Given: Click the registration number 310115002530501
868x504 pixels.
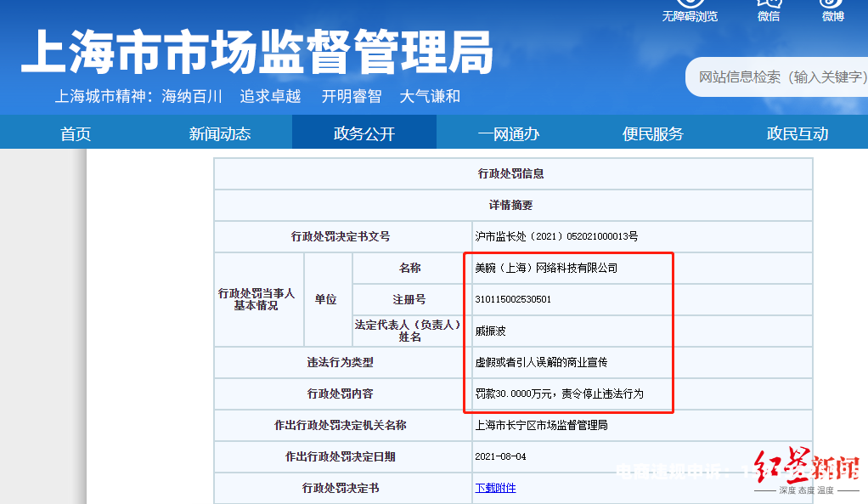Looking at the screenshot, I should 513,299.
